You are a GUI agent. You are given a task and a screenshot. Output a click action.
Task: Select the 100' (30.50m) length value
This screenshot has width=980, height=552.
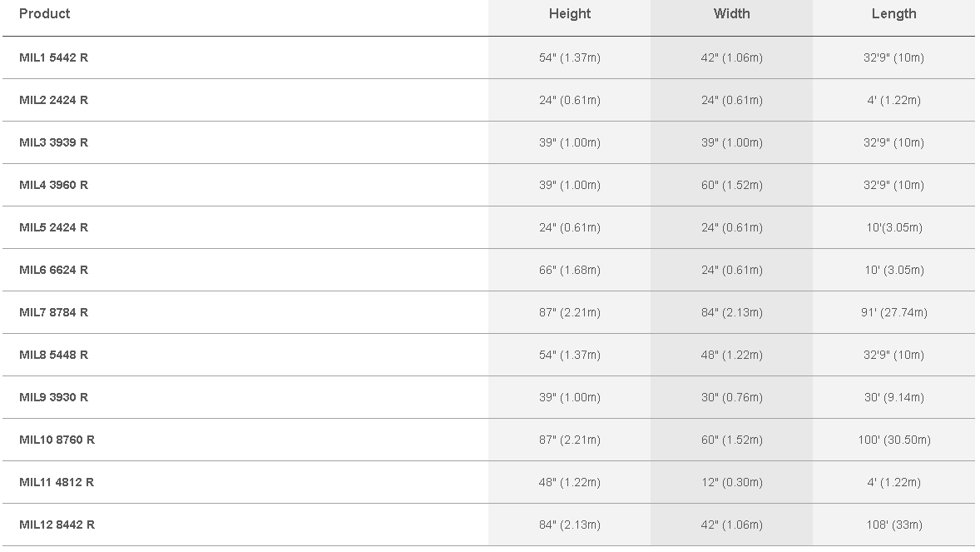click(894, 440)
